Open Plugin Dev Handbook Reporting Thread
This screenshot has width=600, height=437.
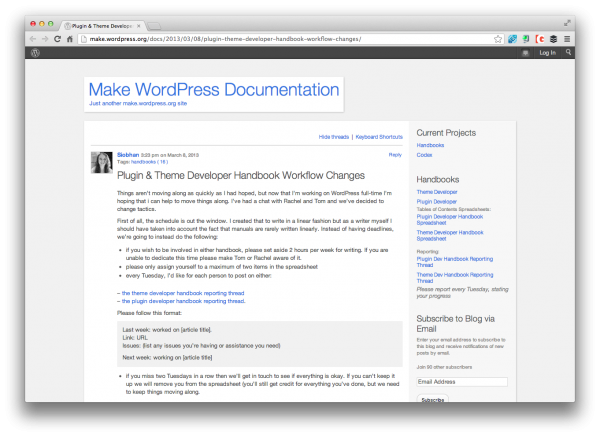pyautogui.click(x=455, y=262)
